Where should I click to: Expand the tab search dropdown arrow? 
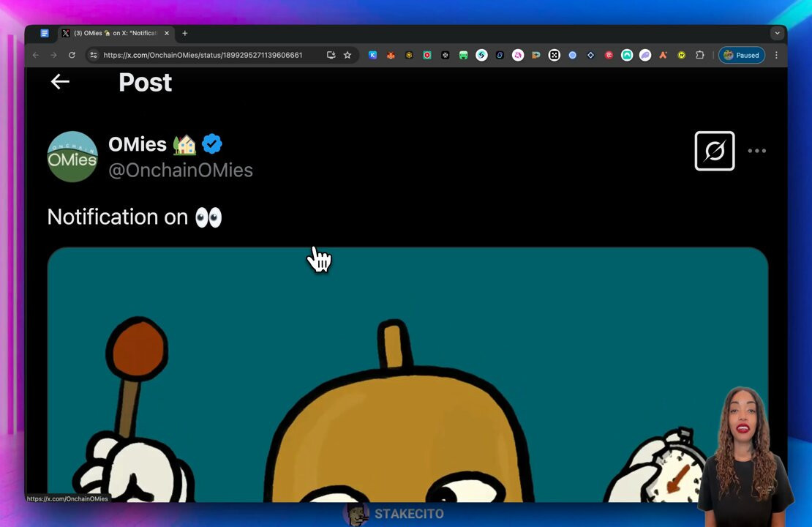[778, 33]
